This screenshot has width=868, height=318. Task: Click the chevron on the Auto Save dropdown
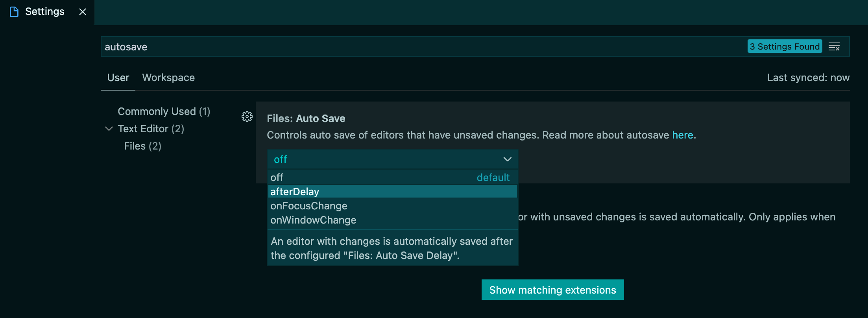coord(507,159)
